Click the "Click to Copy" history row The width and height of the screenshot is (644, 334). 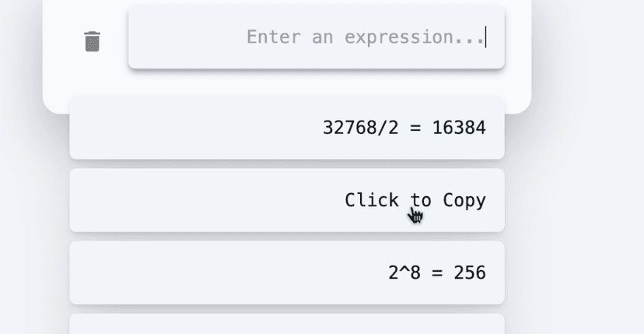[x=287, y=200]
